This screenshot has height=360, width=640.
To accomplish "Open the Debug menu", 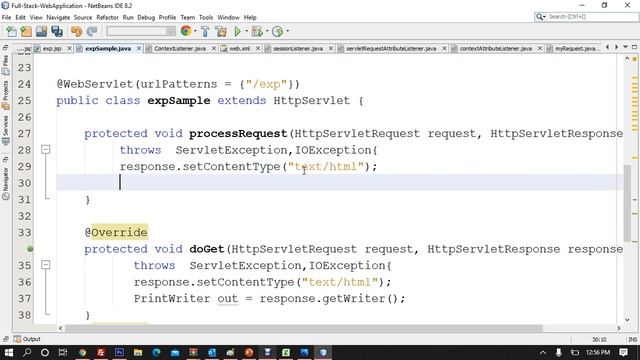I will [146, 18].
